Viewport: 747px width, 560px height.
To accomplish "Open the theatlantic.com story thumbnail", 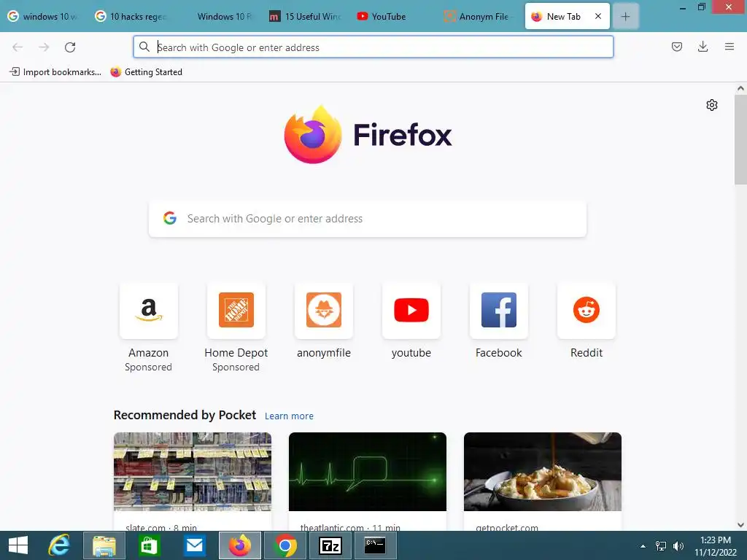I will click(368, 472).
